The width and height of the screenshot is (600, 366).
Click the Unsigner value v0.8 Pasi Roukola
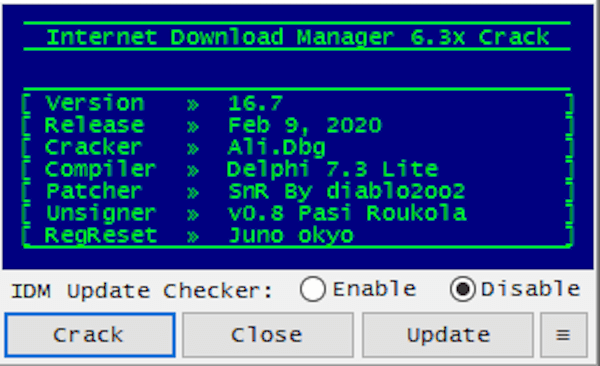(x=347, y=213)
